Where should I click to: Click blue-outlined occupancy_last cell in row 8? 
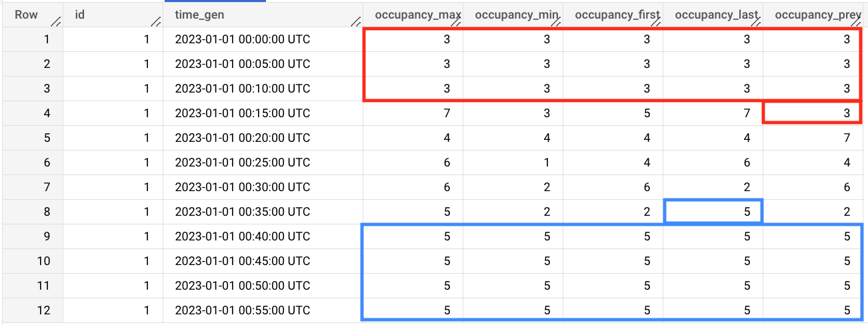tap(747, 212)
